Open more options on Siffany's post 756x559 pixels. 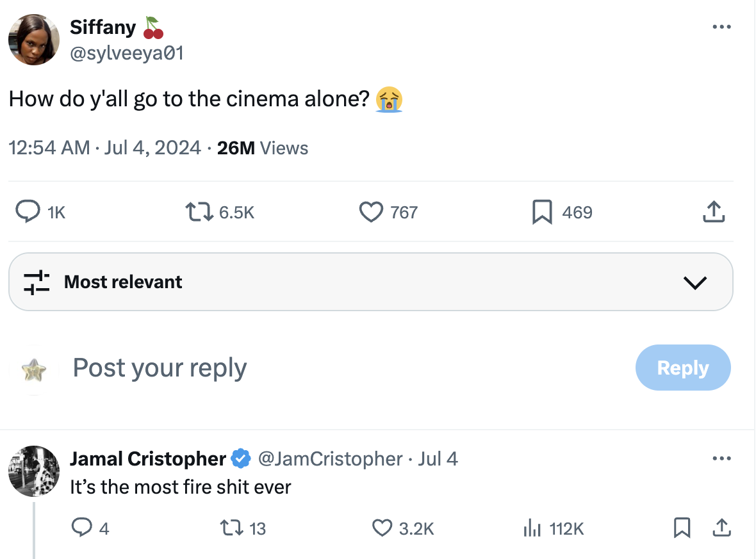pos(721,28)
